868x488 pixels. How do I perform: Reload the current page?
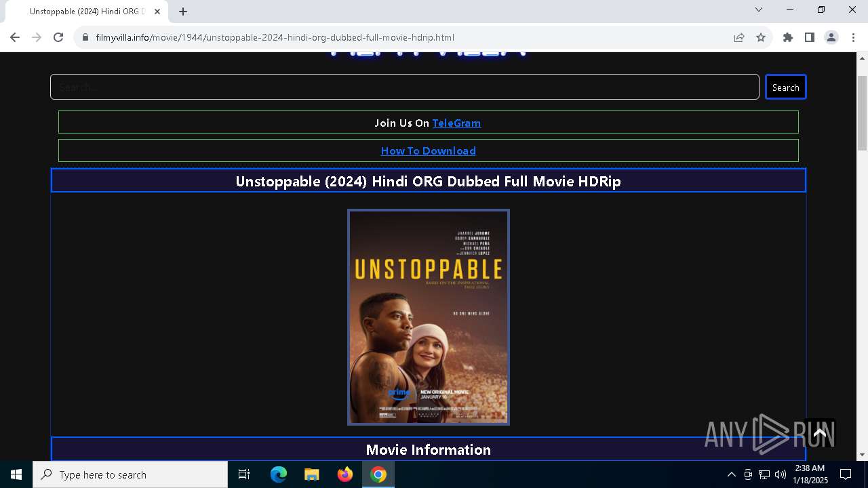point(58,37)
